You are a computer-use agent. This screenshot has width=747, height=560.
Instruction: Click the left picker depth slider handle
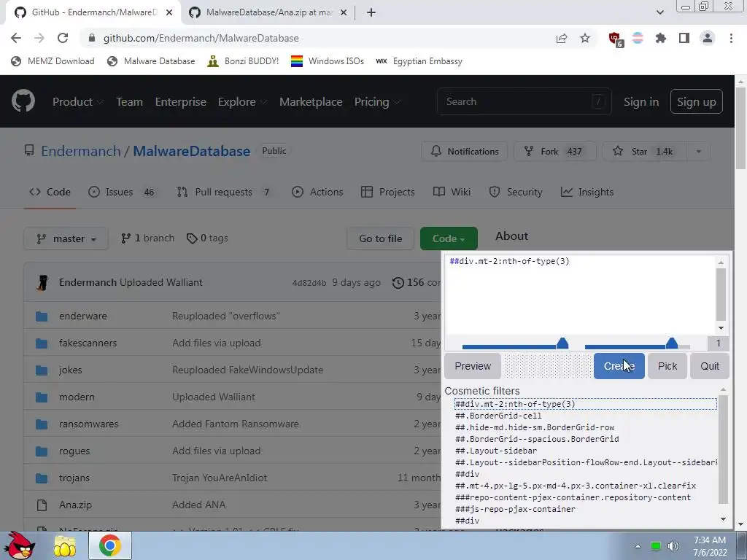click(562, 343)
